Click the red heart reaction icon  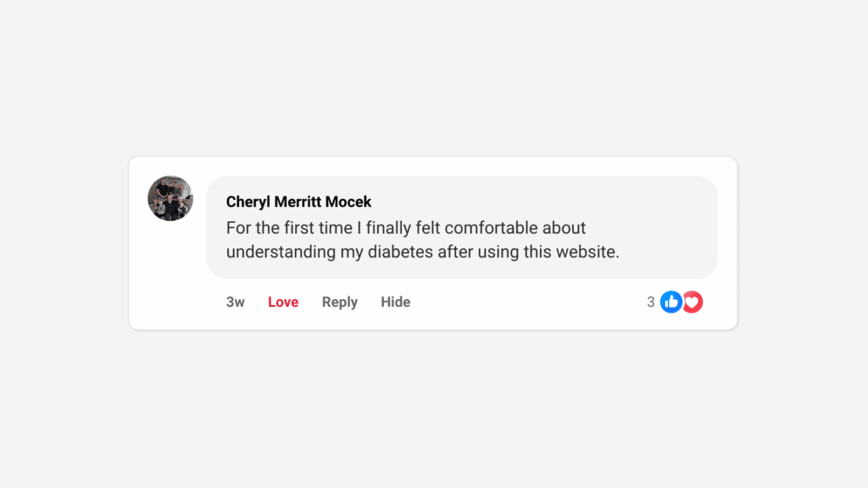coord(693,302)
